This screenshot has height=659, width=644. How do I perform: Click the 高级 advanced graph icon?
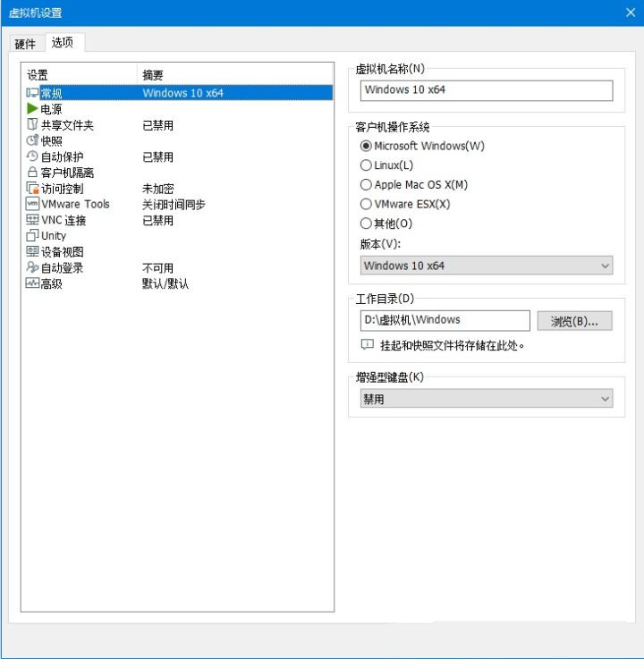(32, 283)
